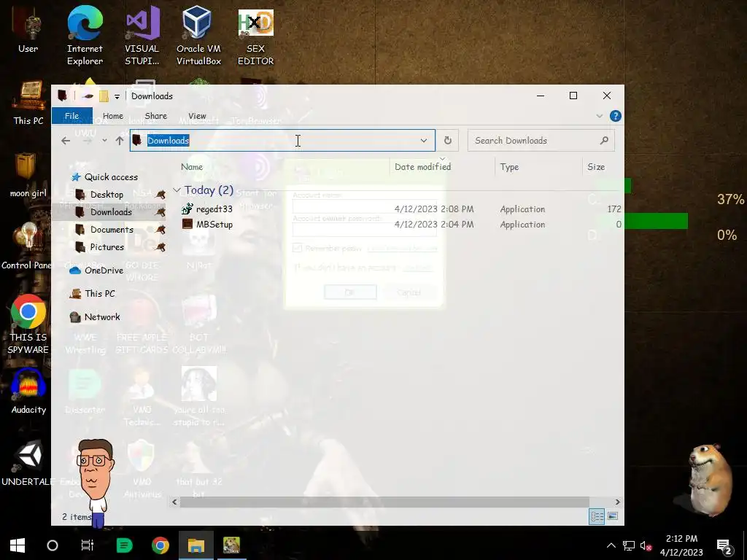The image size is (747, 560).
Task: Show hidden system tray icons
Action: [x=611, y=545]
